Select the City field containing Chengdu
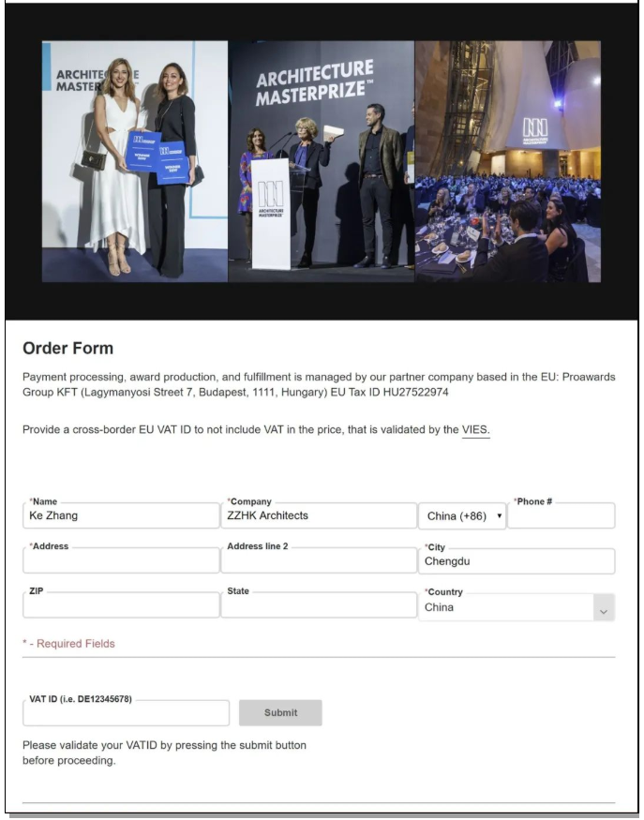 (x=517, y=561)
